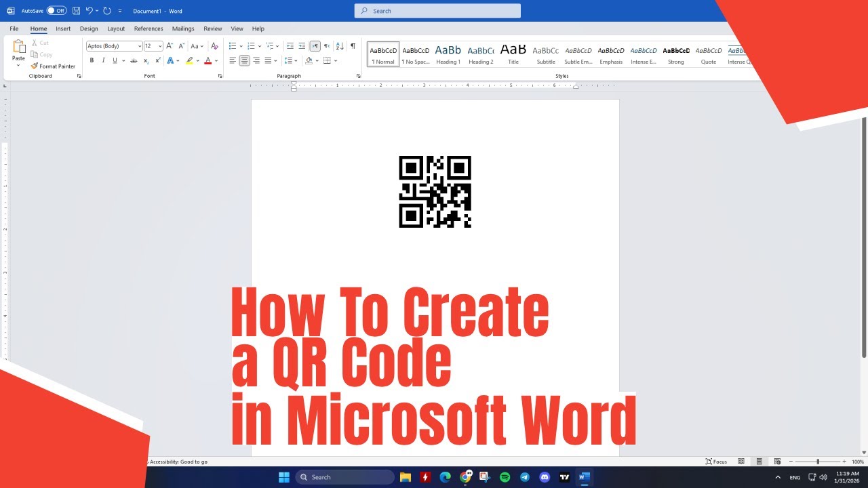The width and height of the screenshot is (868, 488).
Task: Open Microsoft Edge from the taskbar
Action: click(x=445, y=477)
